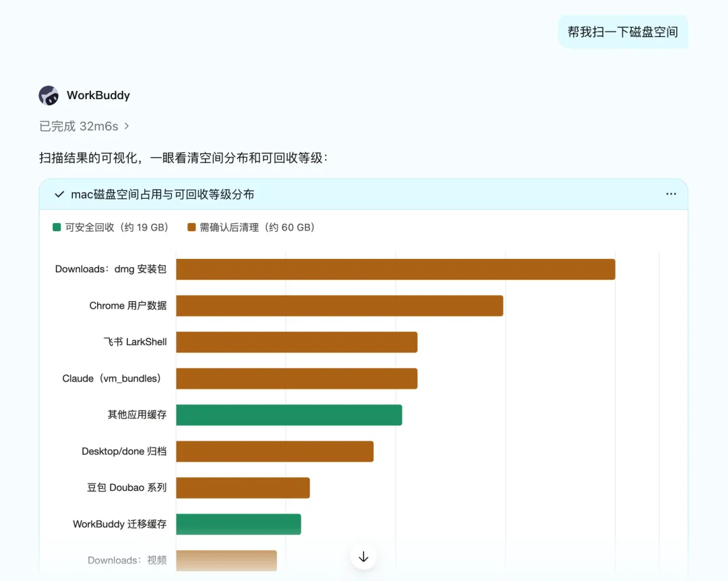Select the Chrome 用户数据 bar
728x581 pixels.
(339, 305)
